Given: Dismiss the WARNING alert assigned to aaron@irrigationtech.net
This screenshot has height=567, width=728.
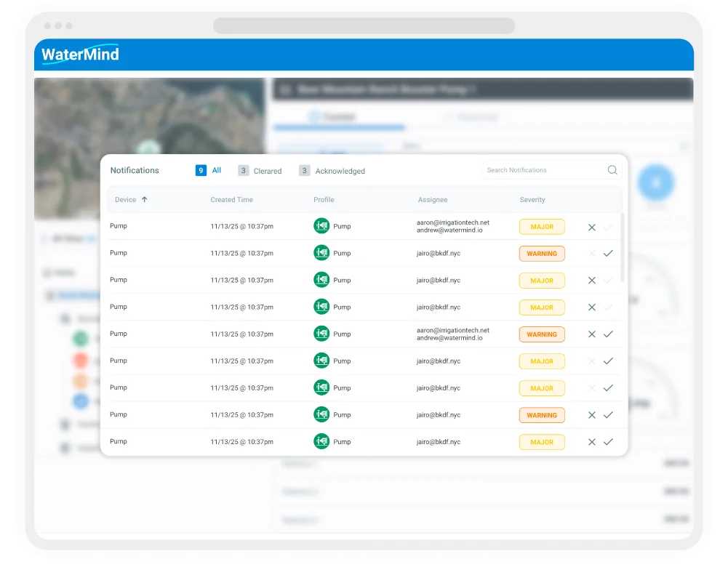Looking at the screenshot, I should click(592, 334).
